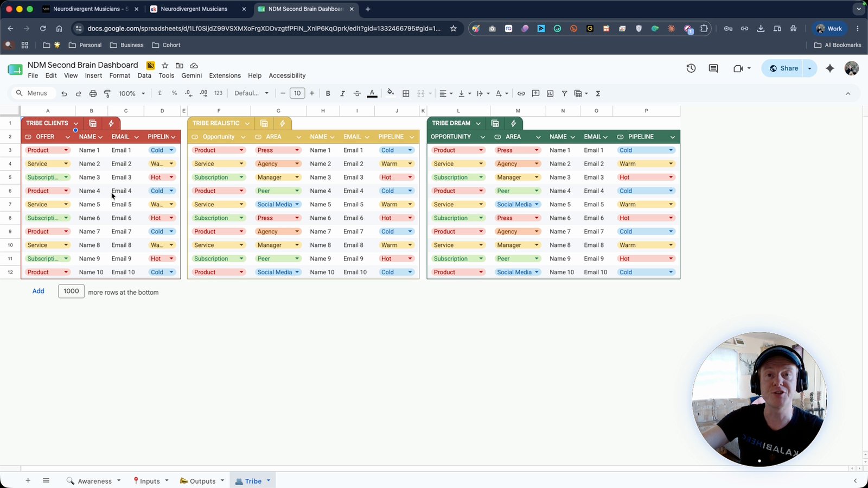Open the Borders tool

(x=406, y=93)
